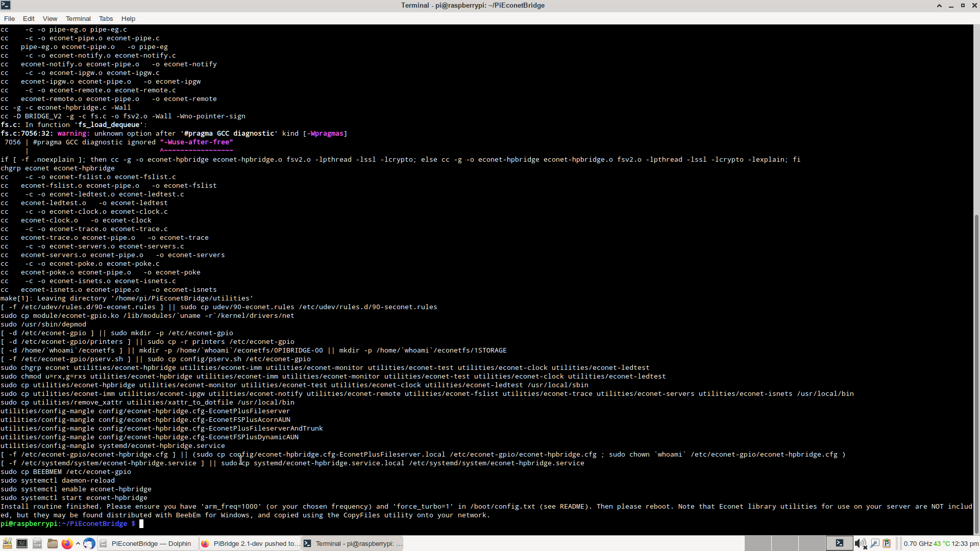Open the folder launcher in panel
This screenshot has width=980, height=551.
[52, 543]
